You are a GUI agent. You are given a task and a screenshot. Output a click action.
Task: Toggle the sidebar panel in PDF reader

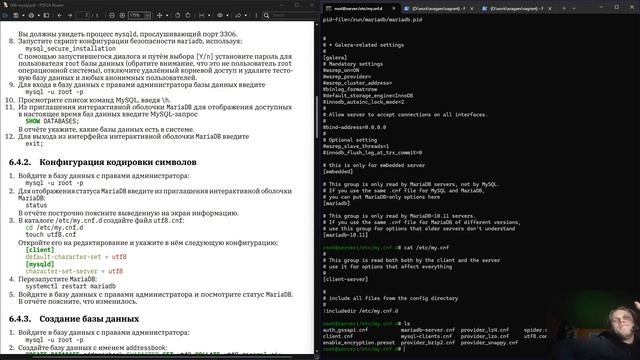click(x=46, y=15)
